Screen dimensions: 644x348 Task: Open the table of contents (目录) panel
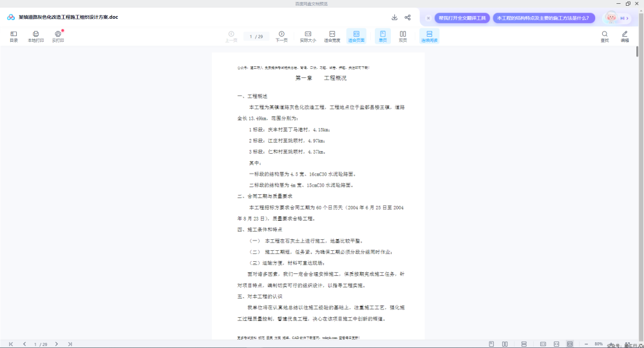click(14, 36)
